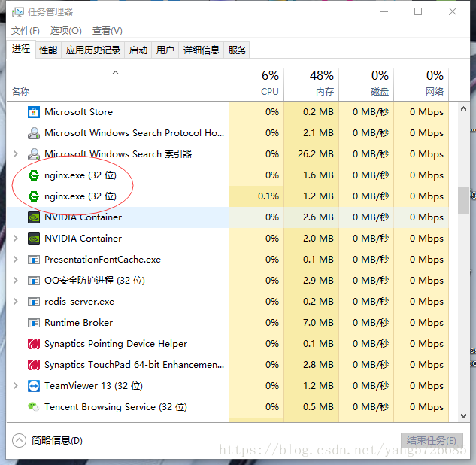Collapse to 简略信息 view

(x=47, y=440)
